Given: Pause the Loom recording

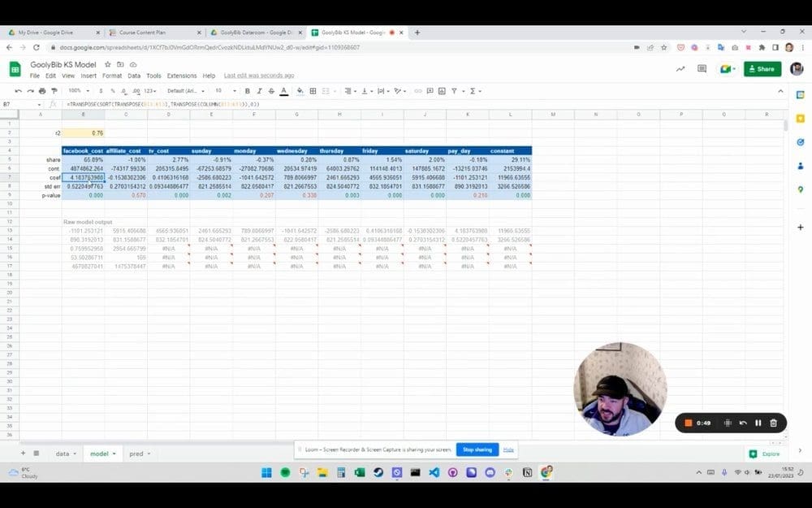Looking at the screenshot, I should [x=757, y=423].
